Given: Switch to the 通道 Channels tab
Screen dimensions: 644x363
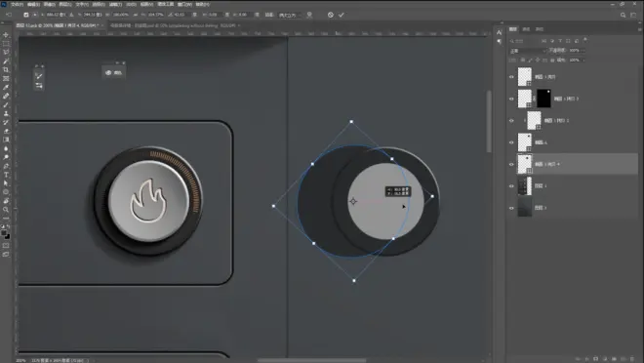Looking at the screenshot, I should [527, 29].
